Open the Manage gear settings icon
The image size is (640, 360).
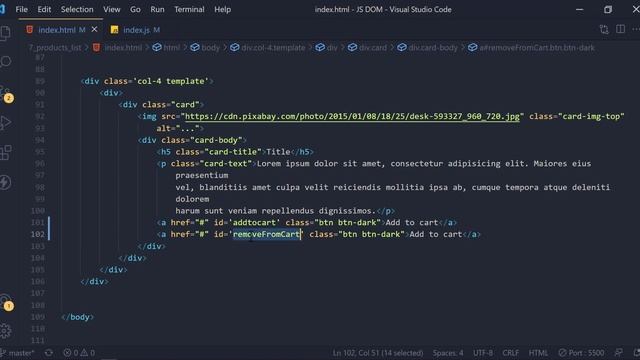pos(5,331)
